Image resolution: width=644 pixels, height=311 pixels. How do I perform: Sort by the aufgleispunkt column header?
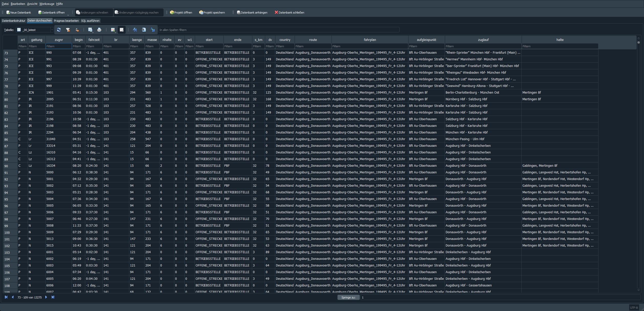pos(426,40)
